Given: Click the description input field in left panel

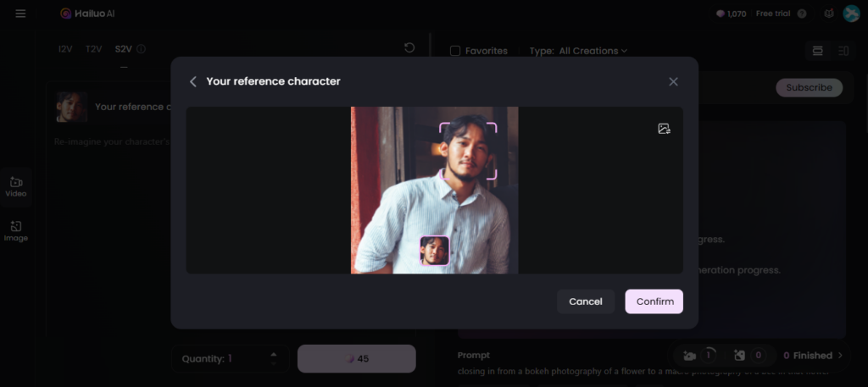Looking at the screenshot, I should click(111, 141).
